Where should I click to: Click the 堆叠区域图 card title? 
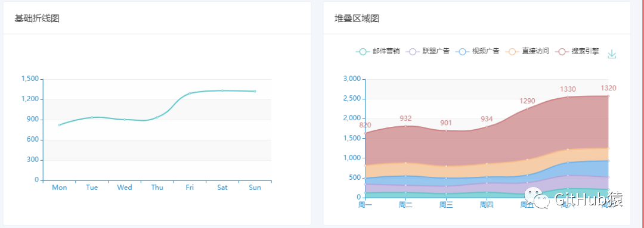tap(357, 18)
